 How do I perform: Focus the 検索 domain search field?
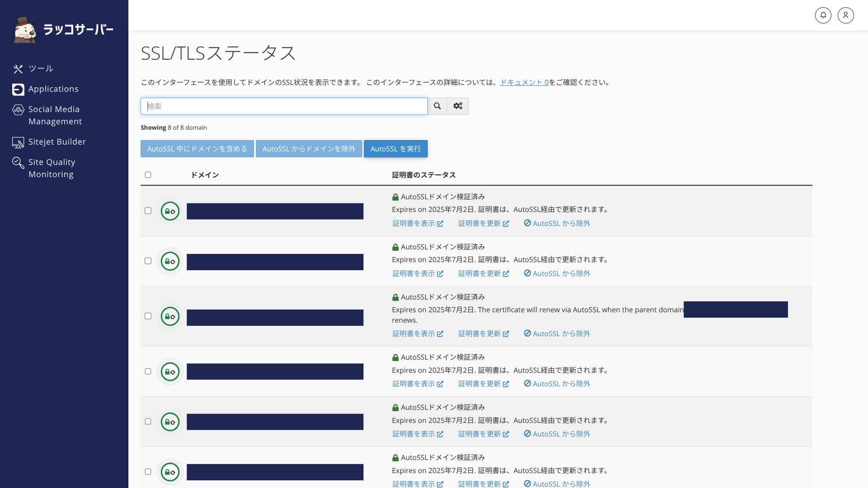pos(284,106)
